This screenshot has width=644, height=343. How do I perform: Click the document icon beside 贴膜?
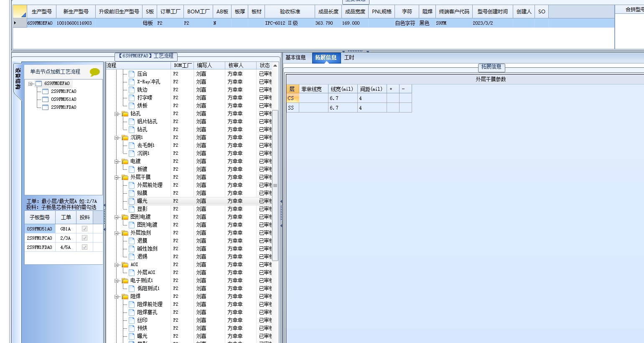(132, 193)
